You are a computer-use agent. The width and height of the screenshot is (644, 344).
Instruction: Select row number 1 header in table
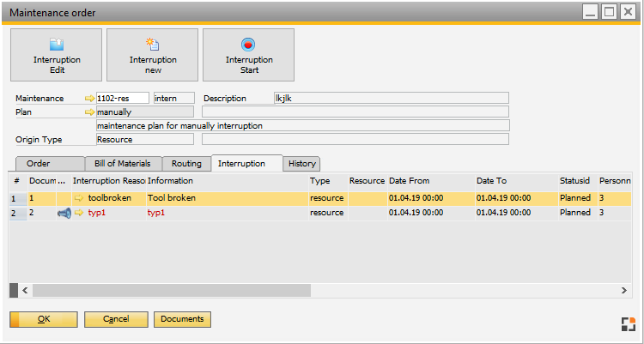pyautogui.click(x=14, y=198)
